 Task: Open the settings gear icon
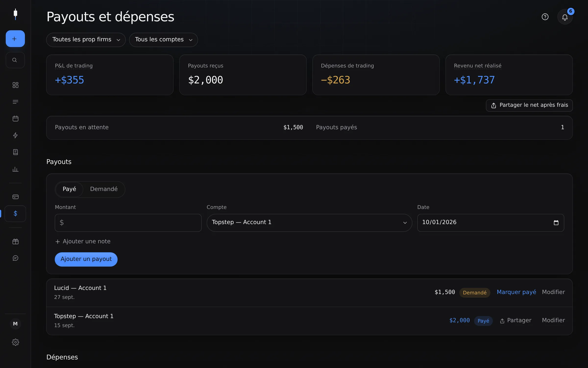[x=15, y=342]
